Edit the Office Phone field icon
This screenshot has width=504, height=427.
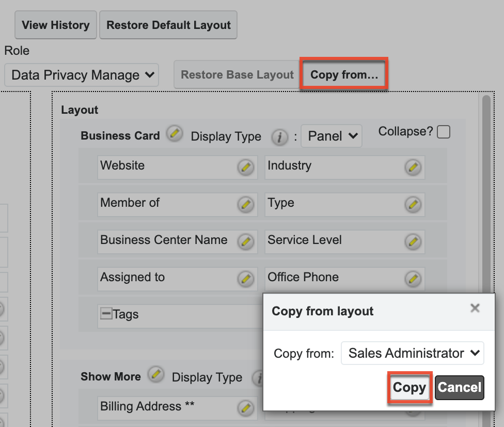click(x=413, y=279)
